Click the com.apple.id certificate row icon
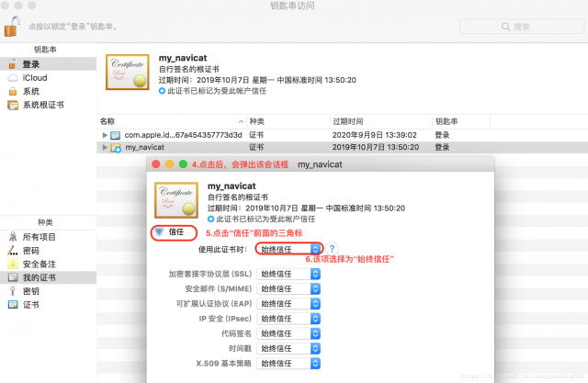The height and width of the screenshot is (383, 588). tap(116, 135)
